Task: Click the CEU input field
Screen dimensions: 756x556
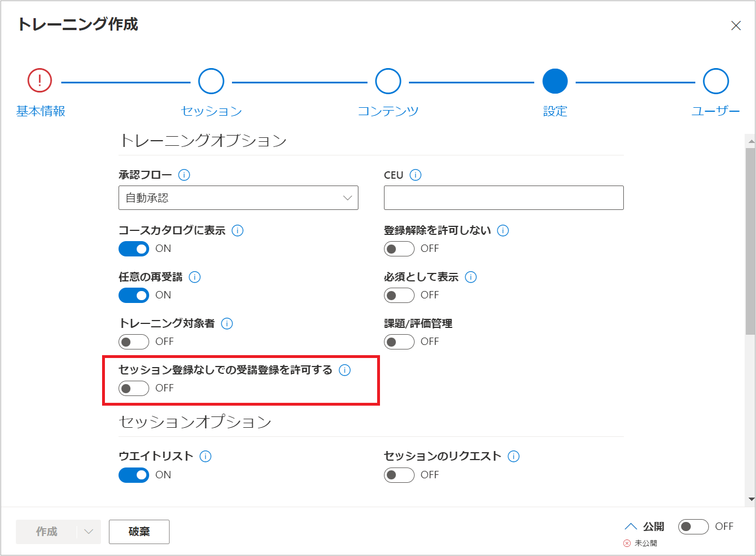Action: (504, 197)
